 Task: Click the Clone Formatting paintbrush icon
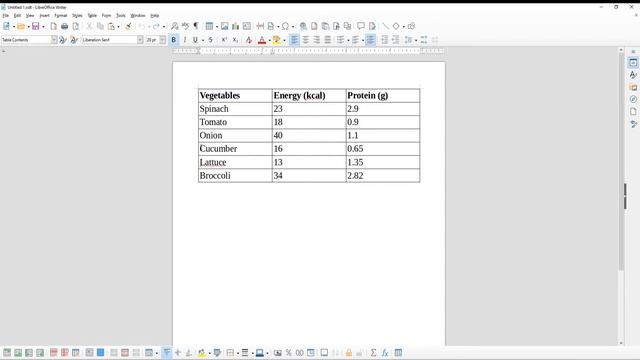click(128, 27)
